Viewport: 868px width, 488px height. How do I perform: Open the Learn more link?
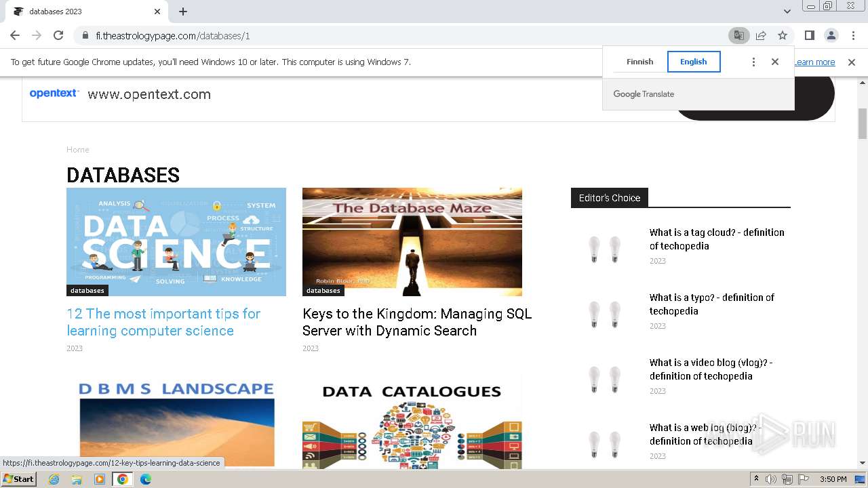coord(814,62)
